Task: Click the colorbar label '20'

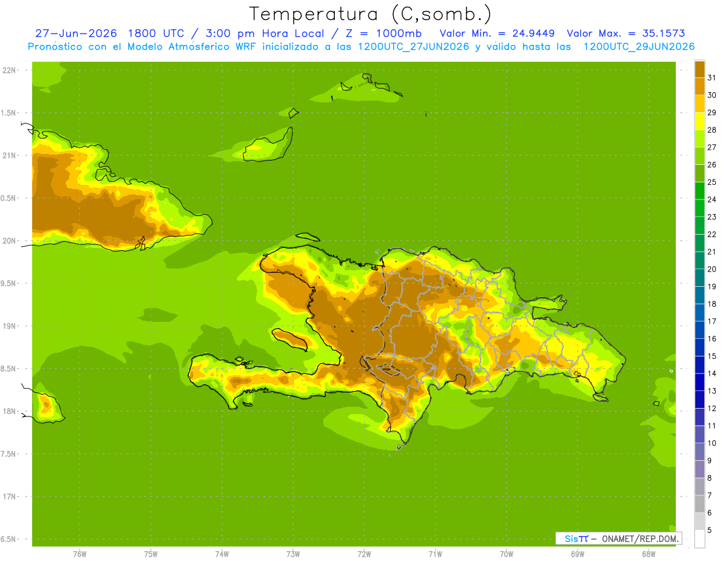Action: 712,269
